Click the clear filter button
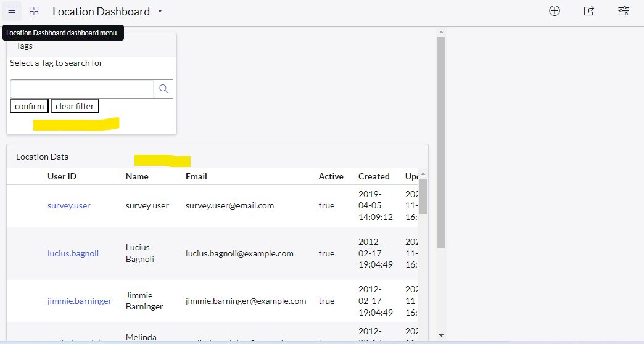The height and width of the screenshot is (344, 644). coord(75,106)
